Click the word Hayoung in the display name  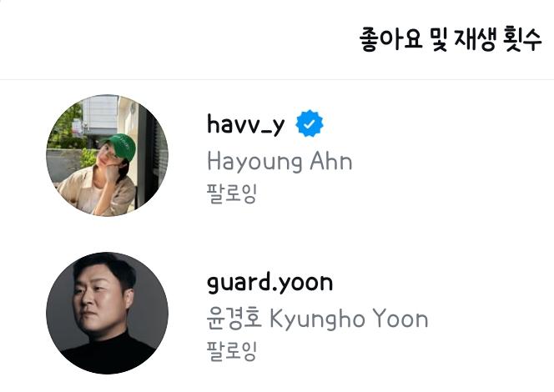(x=254, y=163)
